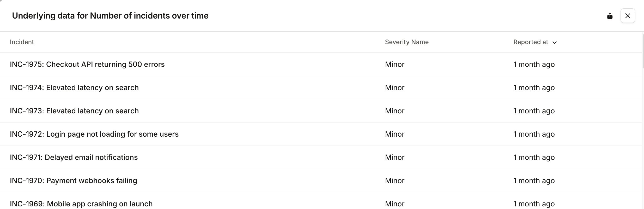Open INC-1972 Login page not loading
Image resolution: width=644 pixels, height=209 pixels.
94,134
